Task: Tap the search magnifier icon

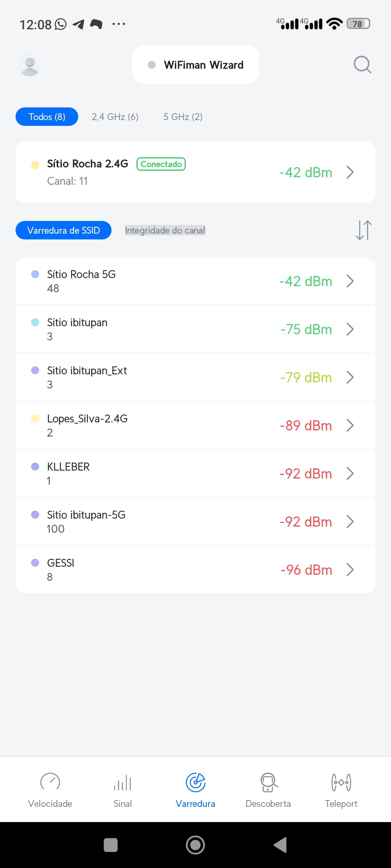Action: coord(362,65)
